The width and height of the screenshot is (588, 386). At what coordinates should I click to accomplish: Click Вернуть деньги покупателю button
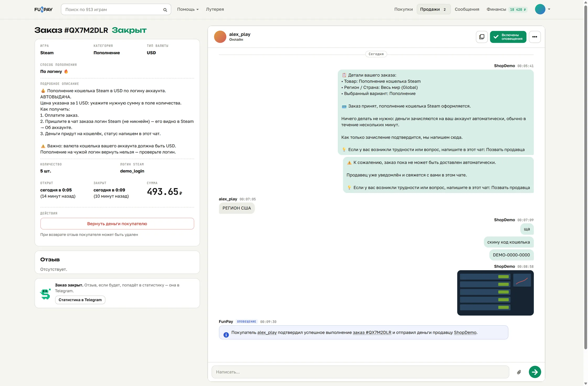[x=117, y=224]
